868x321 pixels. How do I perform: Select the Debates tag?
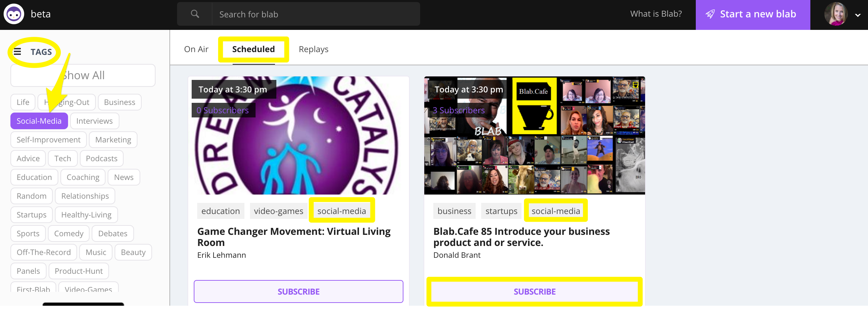pyautogui.click(x=113, y=233)
